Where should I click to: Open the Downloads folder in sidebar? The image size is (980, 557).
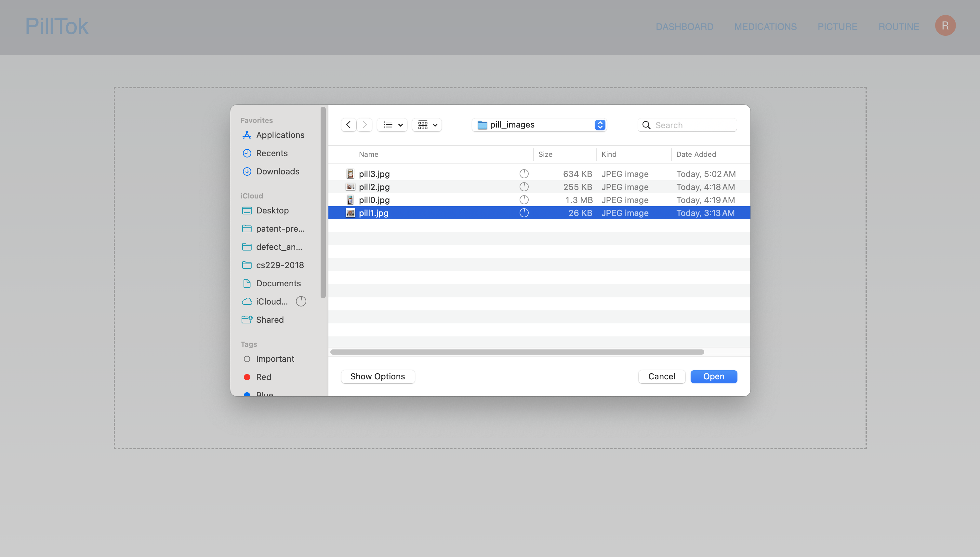pyautogui.click(x=277, y=171)
